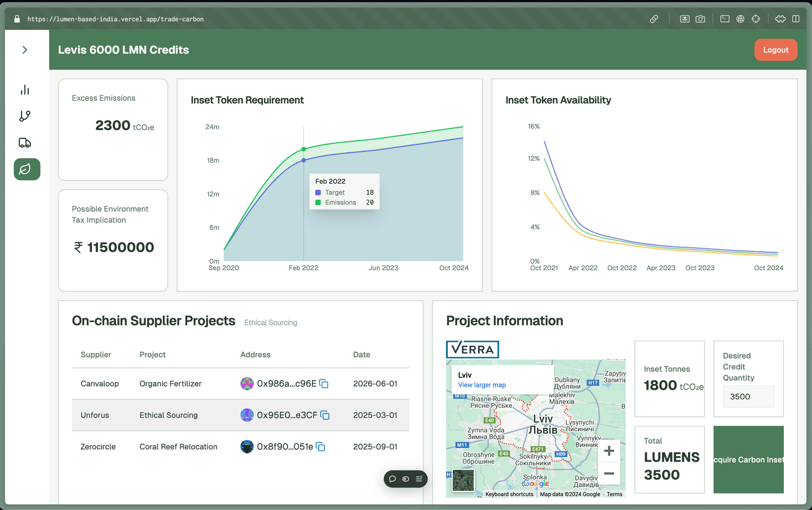812x510 pixels.
Task: Click the Canvaloop address avatar icon
Action: (247, 384)
